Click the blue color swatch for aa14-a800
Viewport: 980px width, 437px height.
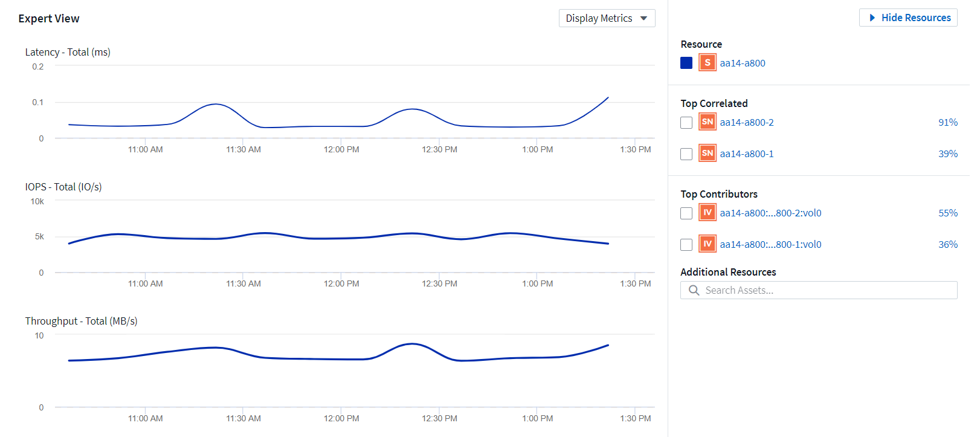(686, 63)
